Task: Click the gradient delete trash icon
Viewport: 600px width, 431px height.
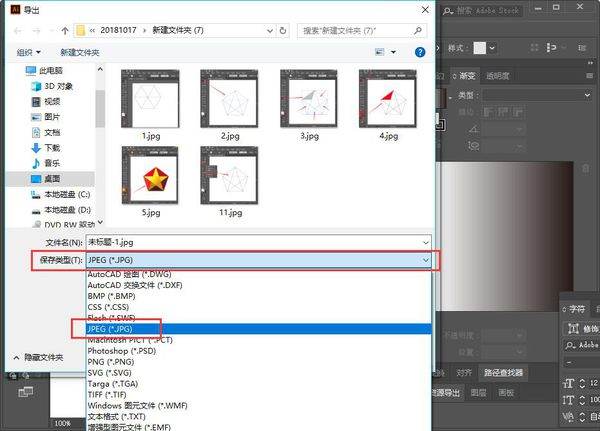Action: click(586, 168)
